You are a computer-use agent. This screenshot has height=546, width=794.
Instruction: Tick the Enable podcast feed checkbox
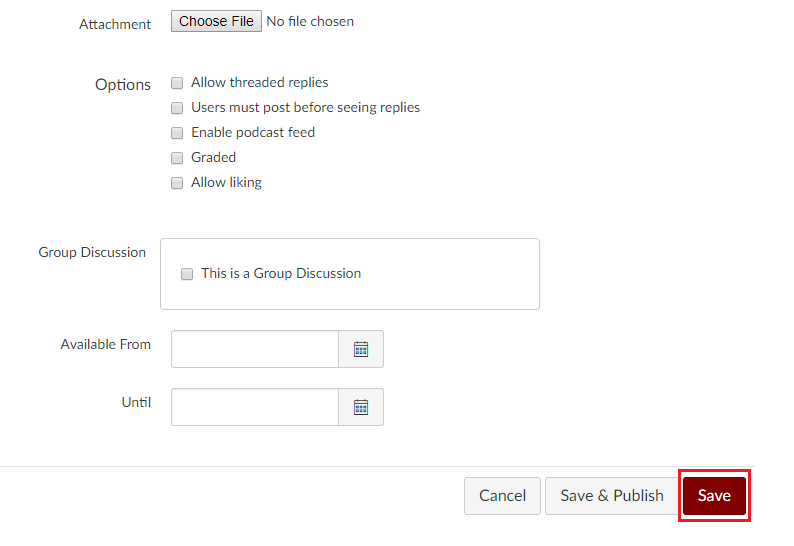click(x=177, y=133)
